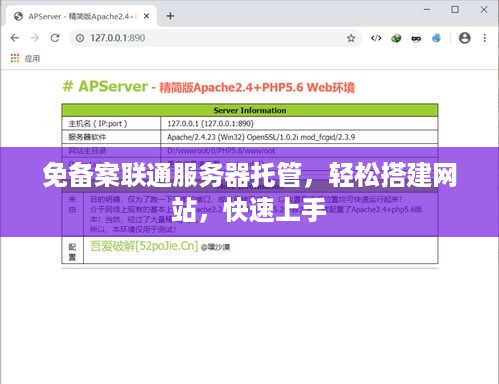Open the user profile avatar icon
Image resolution: width=499 pixels, height=384 pixels.
[x=465, y=38]
